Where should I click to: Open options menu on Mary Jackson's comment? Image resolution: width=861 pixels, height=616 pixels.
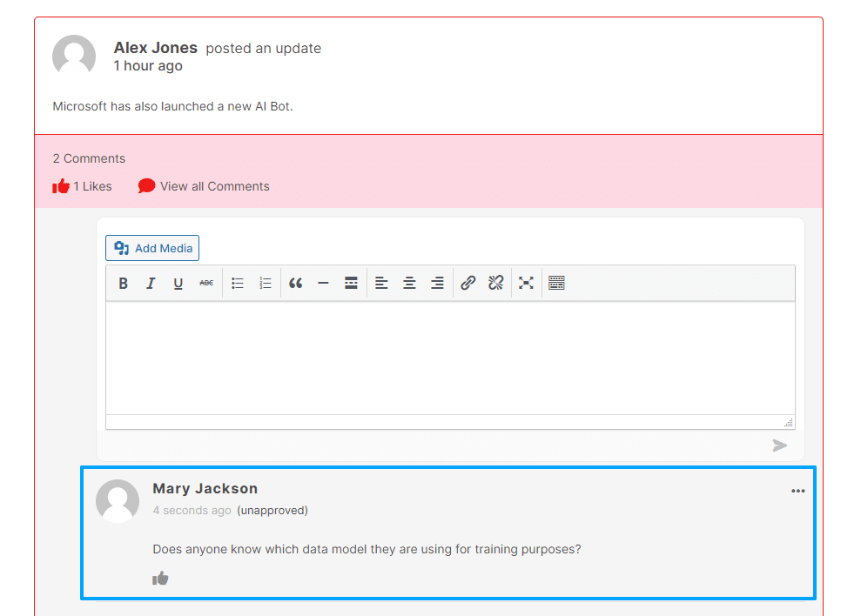[797, 491]
